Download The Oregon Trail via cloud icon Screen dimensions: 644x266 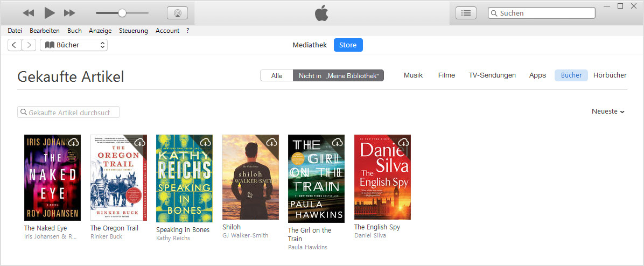pyautogui.click(x=139, y=143)
